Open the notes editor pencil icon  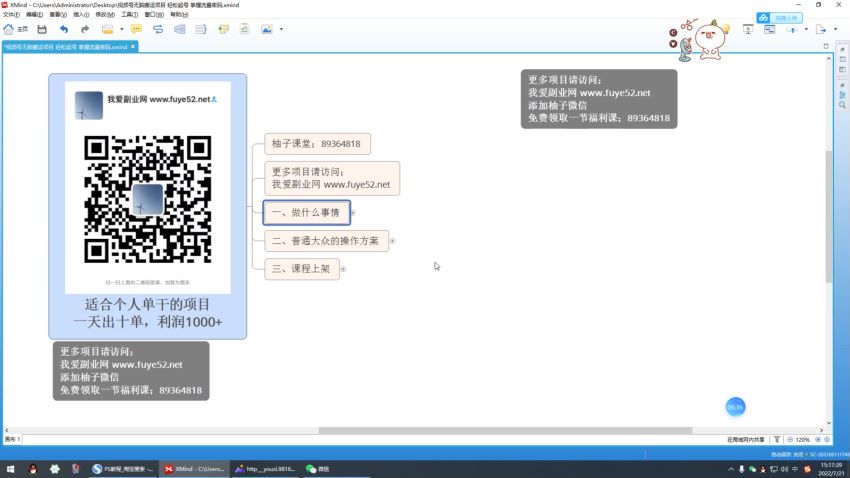coord(244,29)
